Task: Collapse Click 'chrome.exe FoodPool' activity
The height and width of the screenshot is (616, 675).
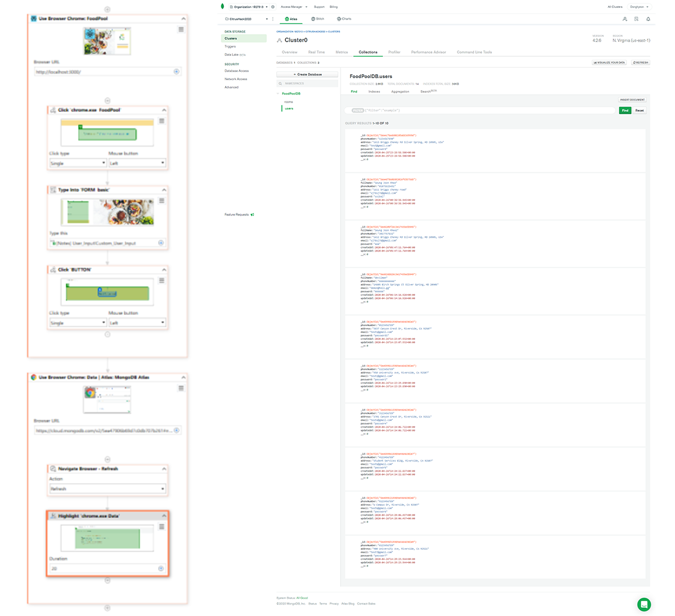Action: point(164,110)
